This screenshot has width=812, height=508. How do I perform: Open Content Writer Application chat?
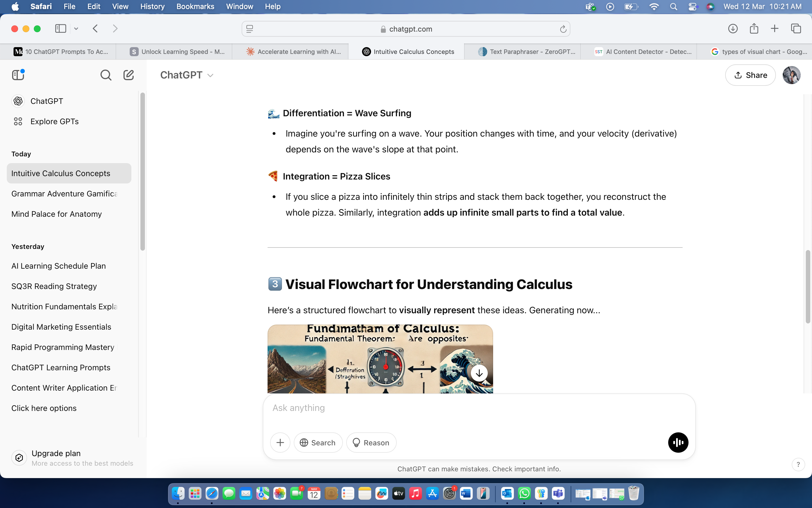[x=69, y=388]
